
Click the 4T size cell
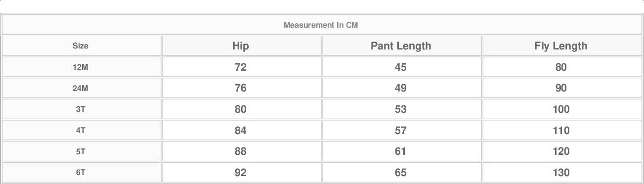[x=81, y=131]
